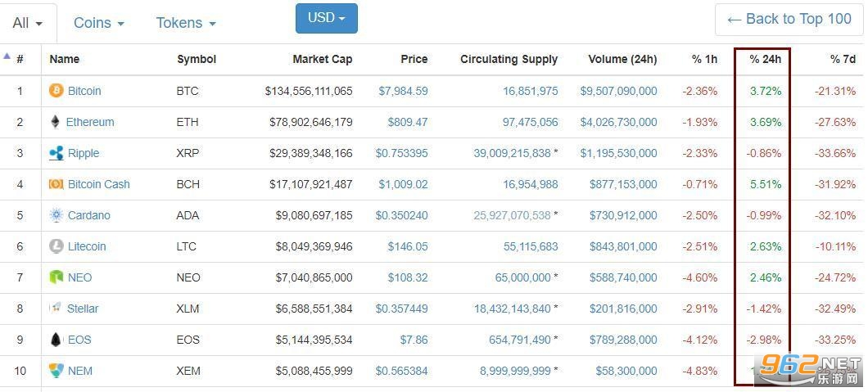Click the black EOS logo icon
Screen dimensions: 868x392
(56, 340)
